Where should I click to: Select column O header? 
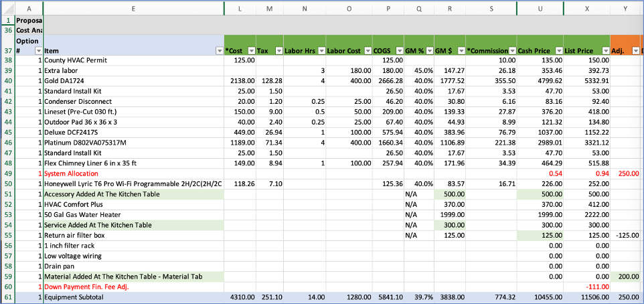click(x=349, y=8)
